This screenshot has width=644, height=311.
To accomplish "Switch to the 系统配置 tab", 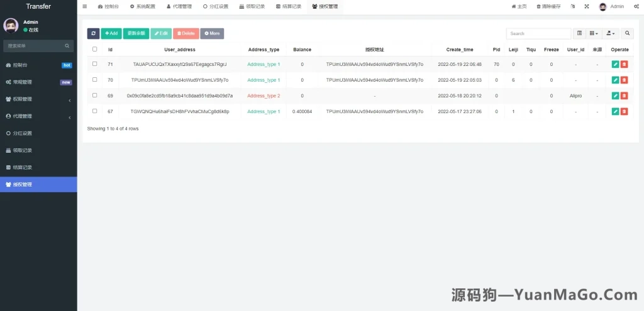I will (143, 6).
